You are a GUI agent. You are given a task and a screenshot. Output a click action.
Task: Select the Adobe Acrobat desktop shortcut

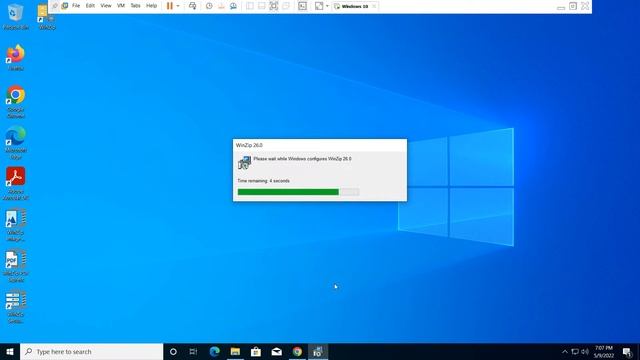16,184
